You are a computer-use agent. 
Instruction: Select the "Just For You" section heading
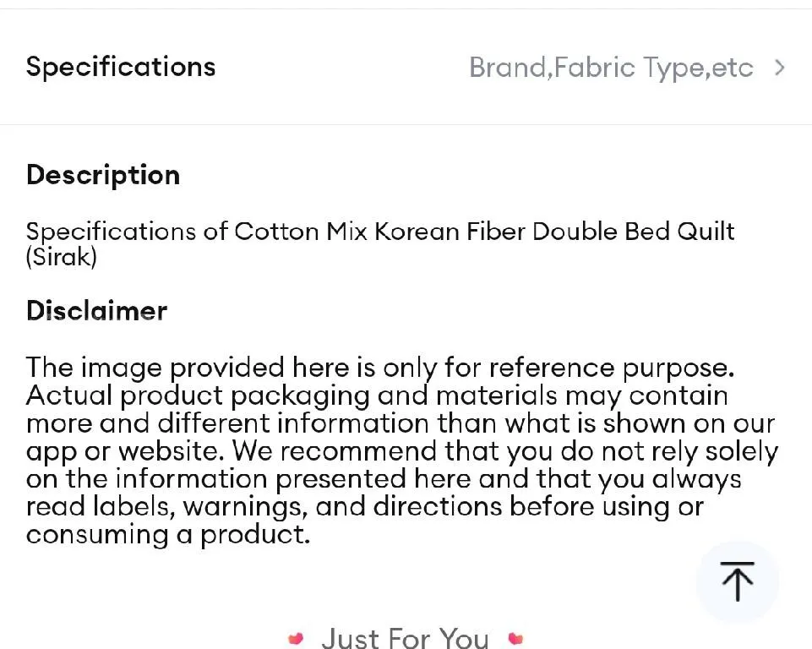click(405, 638)
